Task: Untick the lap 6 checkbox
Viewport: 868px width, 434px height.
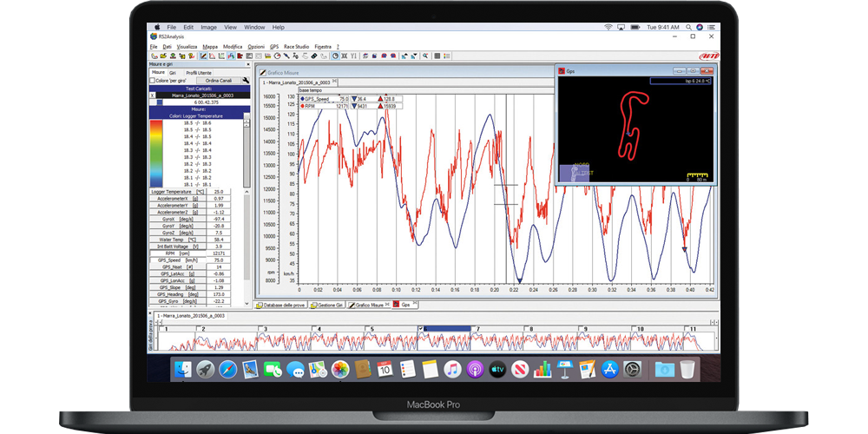Action: point(420,328)
